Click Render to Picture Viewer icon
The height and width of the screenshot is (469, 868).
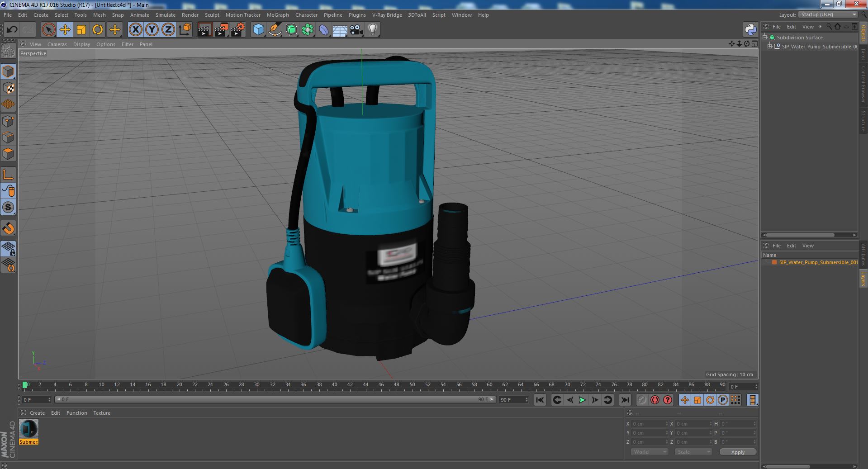pyautogui.click(x=221, y=30)
